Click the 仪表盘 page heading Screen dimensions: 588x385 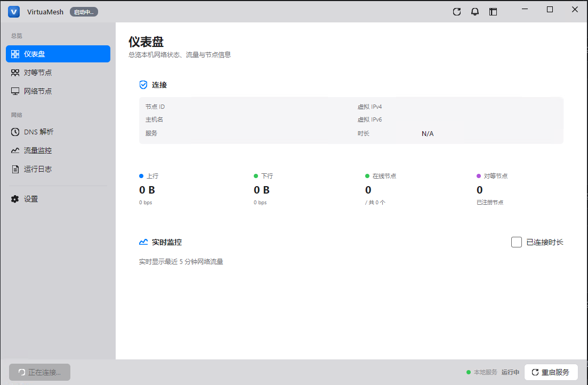tap(146, 42)
